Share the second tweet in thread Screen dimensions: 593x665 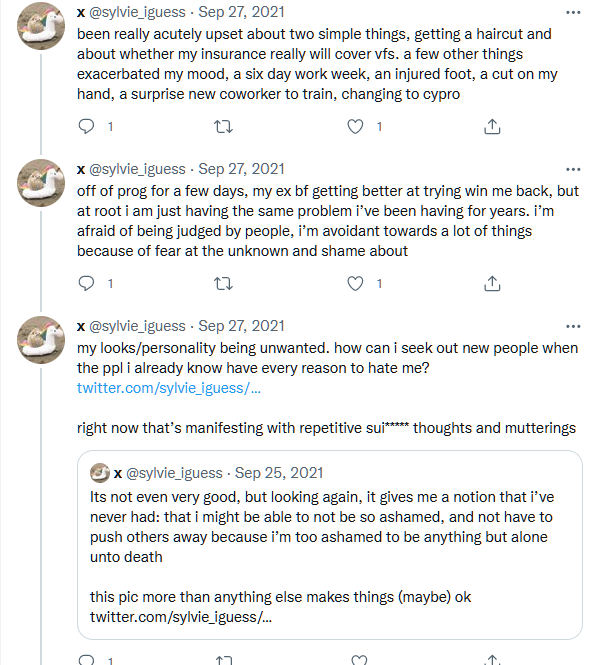click(492, 283)
